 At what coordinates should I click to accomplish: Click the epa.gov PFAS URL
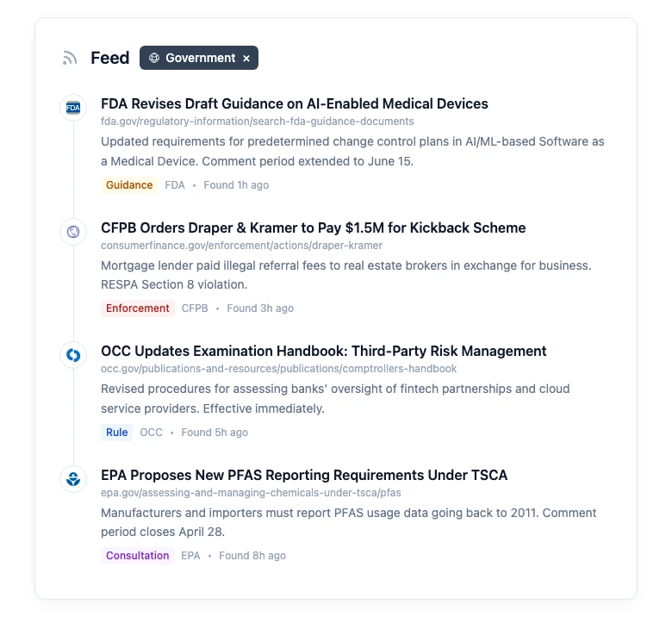coord(251,493)
